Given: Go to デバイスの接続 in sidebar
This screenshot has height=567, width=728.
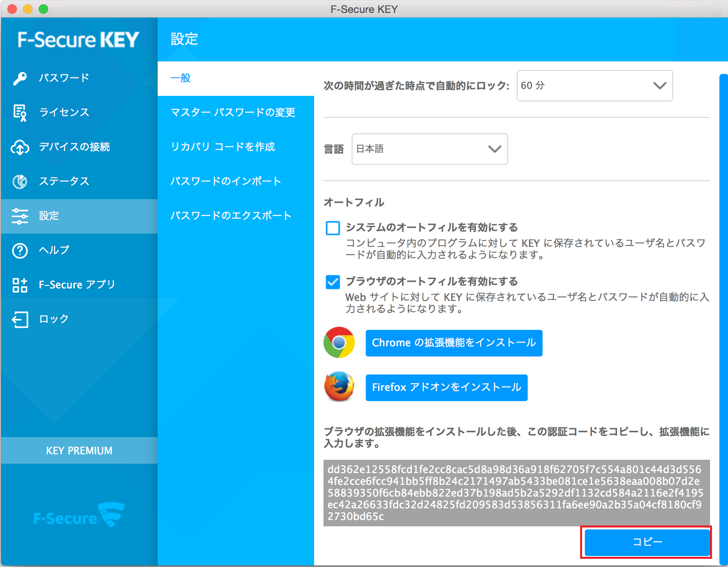Looking at the screenshot, I should (79, 147).
